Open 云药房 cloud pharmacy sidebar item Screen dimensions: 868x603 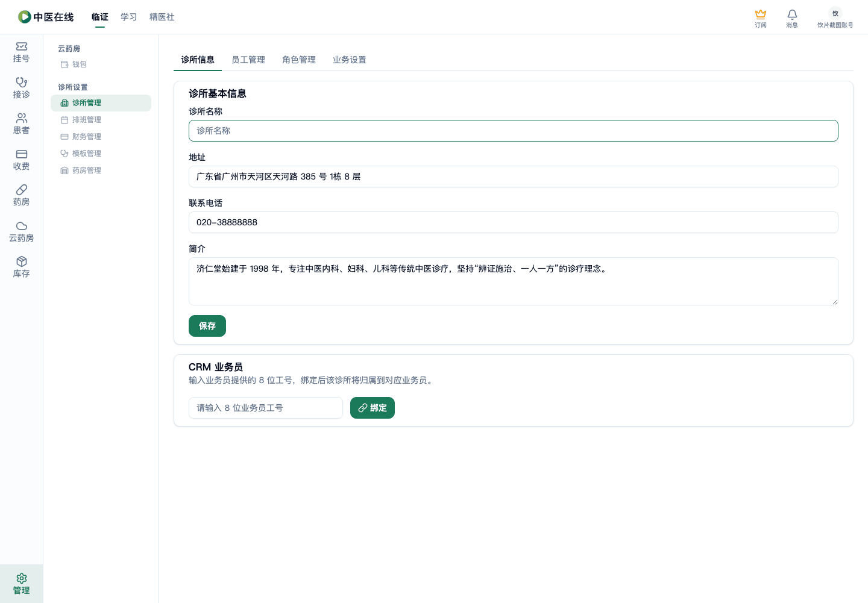22,231
